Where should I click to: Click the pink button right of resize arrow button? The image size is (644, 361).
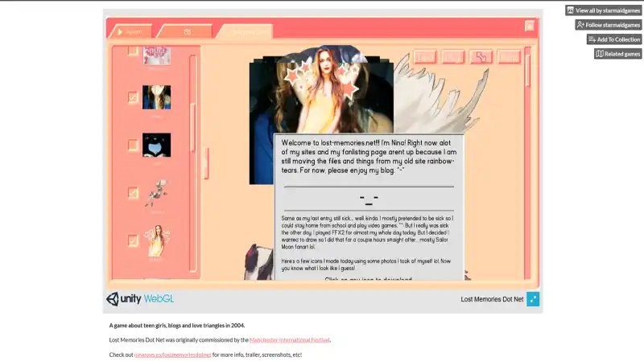point(509,57)
